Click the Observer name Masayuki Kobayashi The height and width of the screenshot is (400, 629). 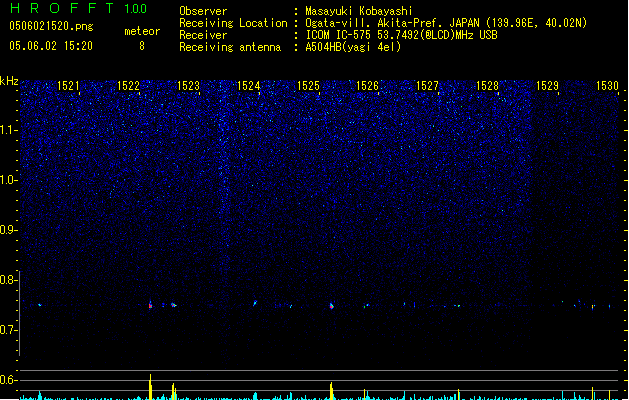tap(359, 11)
